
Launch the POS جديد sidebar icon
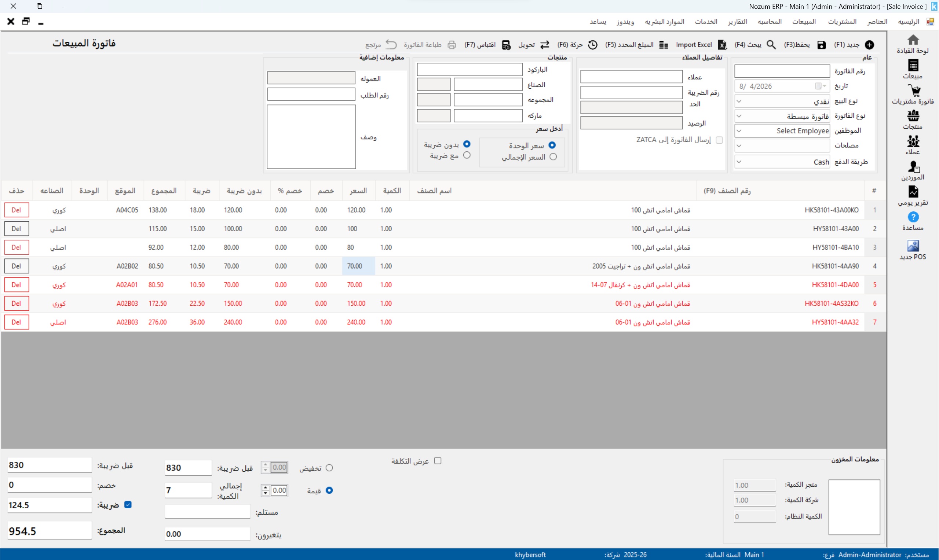pos(913,246)
